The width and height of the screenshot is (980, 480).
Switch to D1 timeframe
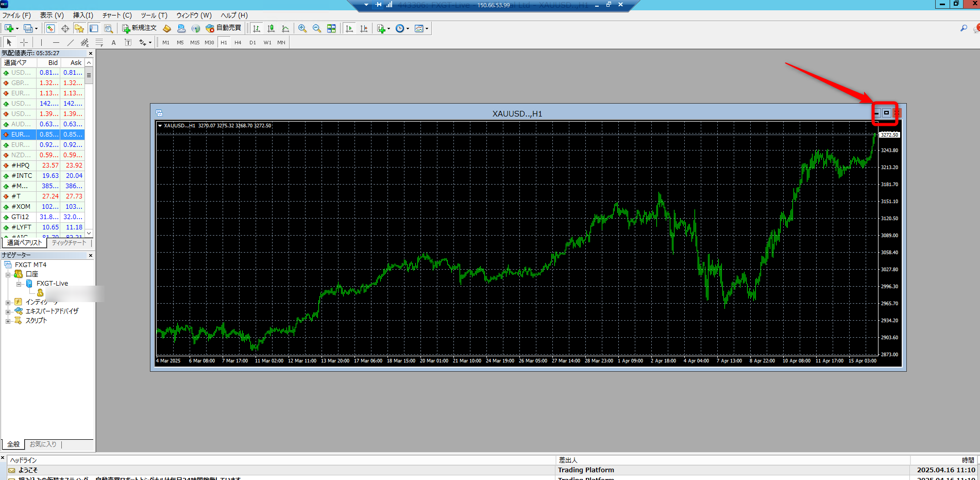(252, 42)
